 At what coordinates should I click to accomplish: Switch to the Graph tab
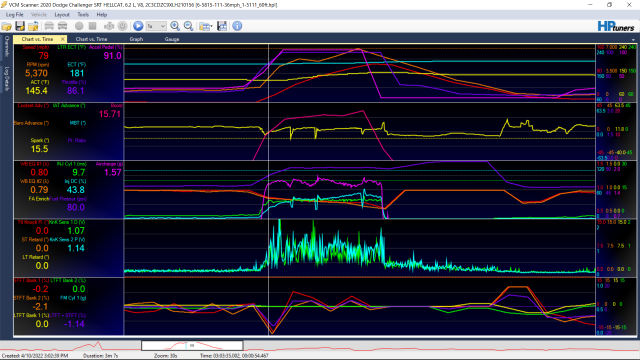[x=136, y=39]
